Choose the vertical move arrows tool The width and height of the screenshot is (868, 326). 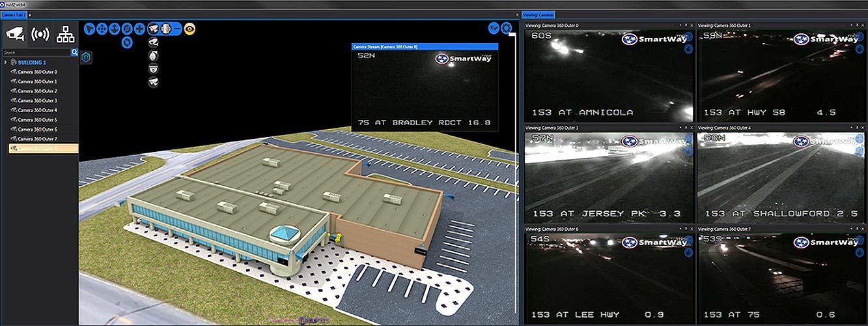[115, 29]
